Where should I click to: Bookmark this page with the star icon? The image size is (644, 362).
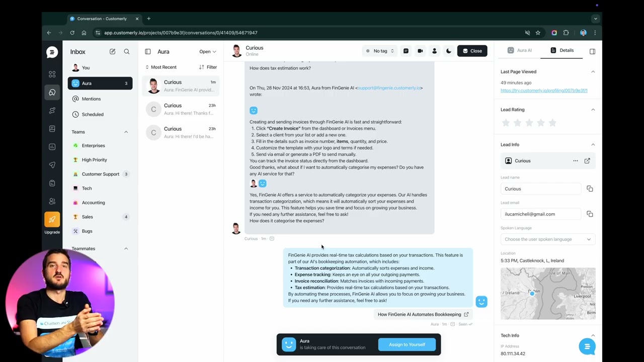(x=538, y=33)
